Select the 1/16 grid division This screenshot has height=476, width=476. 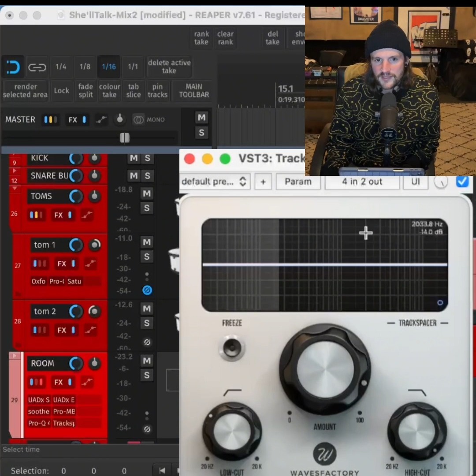(109, 67)
